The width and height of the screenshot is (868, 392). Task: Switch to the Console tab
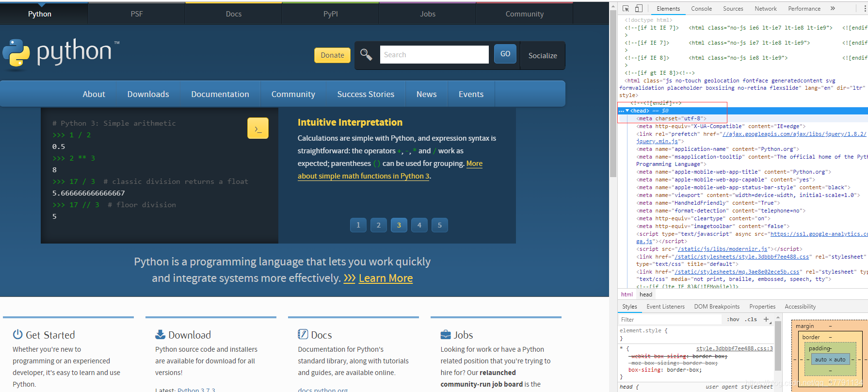tap(701, 9)
